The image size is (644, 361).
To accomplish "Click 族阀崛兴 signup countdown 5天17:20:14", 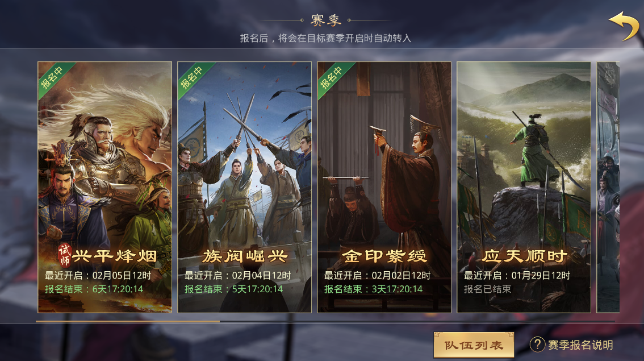I will [x=257, y=289].
